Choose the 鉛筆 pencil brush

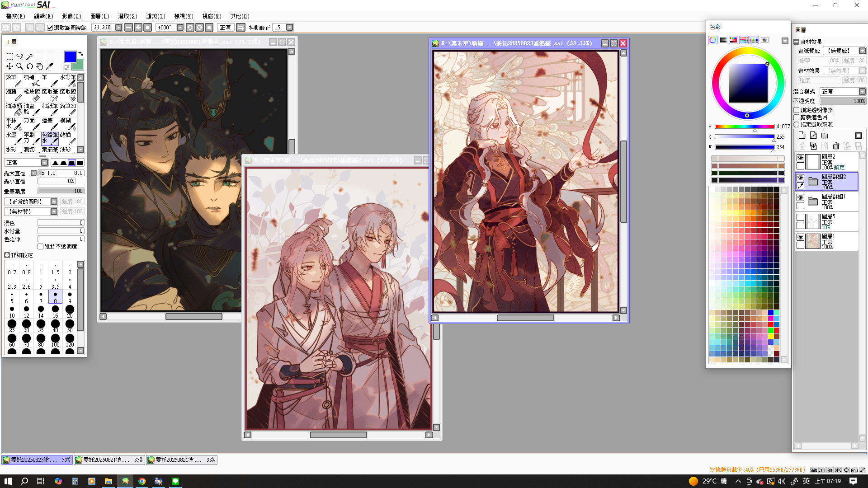(x=14, y=80)
